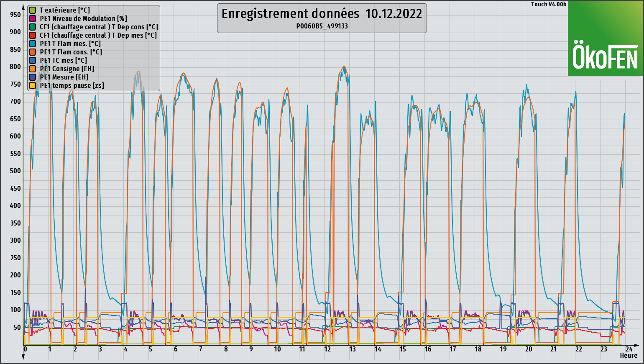Click the T extérieure green legend swatch
The width and height of the screenshot is (644, 364).
click(x=33, y=10)
